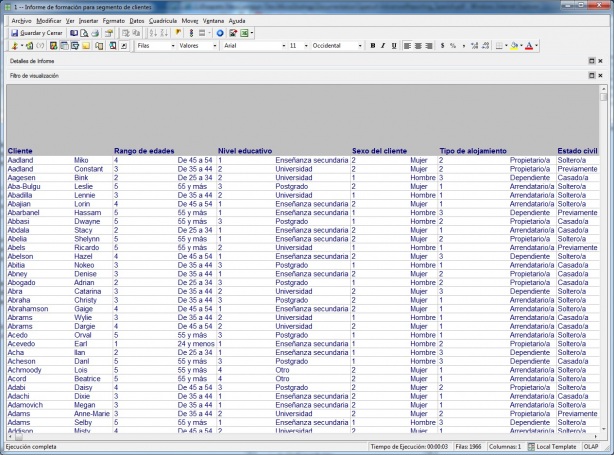The image size is (614, 455).
Task: Toggle underline text formatting
Action: tap(394, 46)
